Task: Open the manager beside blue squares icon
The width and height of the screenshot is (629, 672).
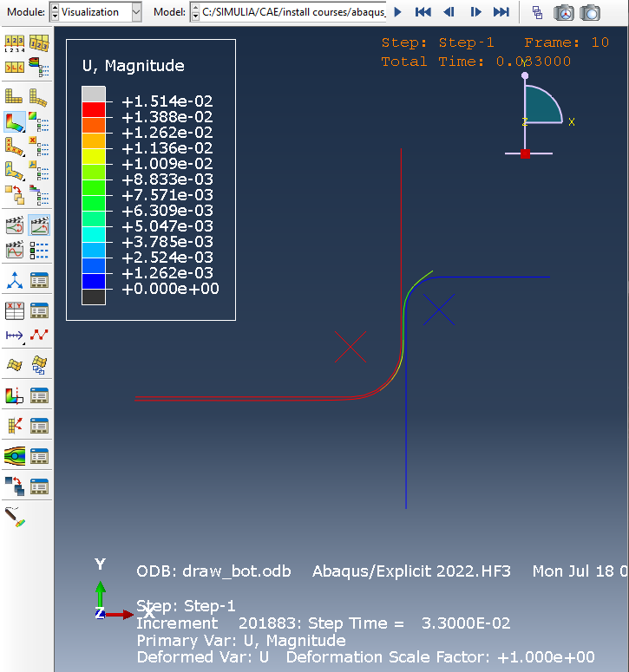Action: 39,486
